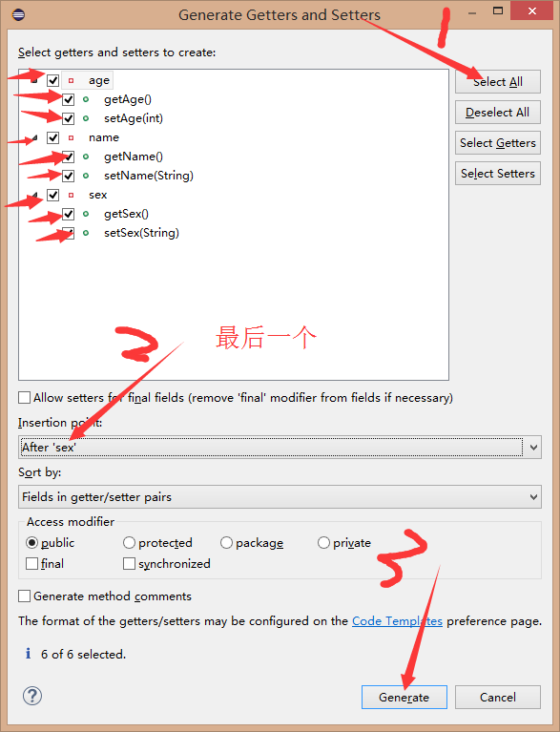
Task: Select the private access modifier radio
Action: (323, 542)
